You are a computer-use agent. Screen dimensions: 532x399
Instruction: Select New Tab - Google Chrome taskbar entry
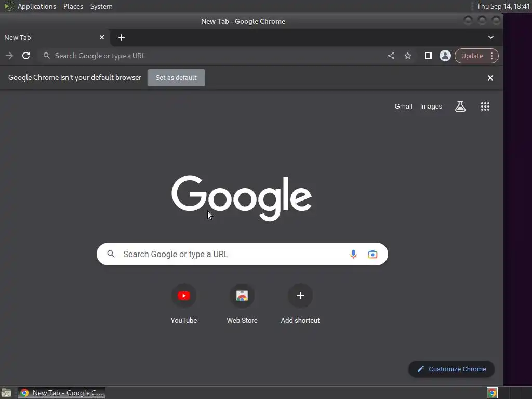[x=61, y=393]
